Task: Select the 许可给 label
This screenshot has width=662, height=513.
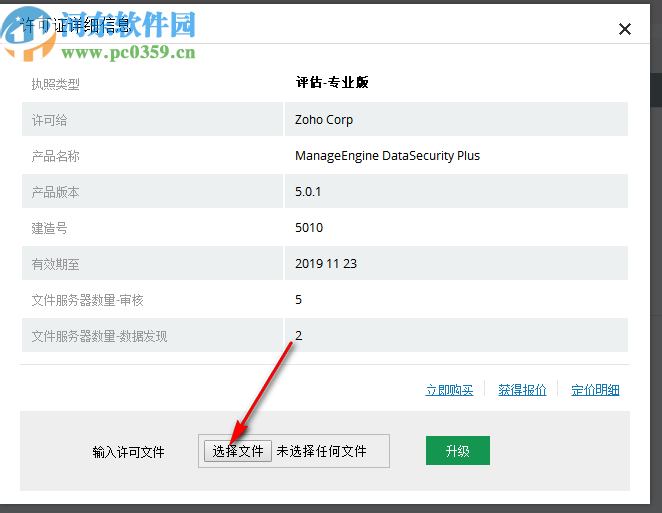Action: point(49,120)
